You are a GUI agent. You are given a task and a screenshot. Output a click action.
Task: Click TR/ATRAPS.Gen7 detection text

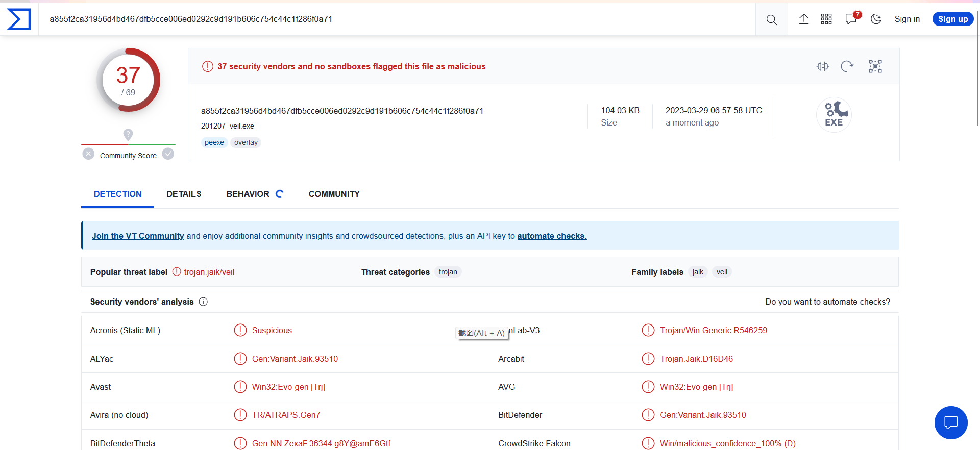tap(286, 415)
